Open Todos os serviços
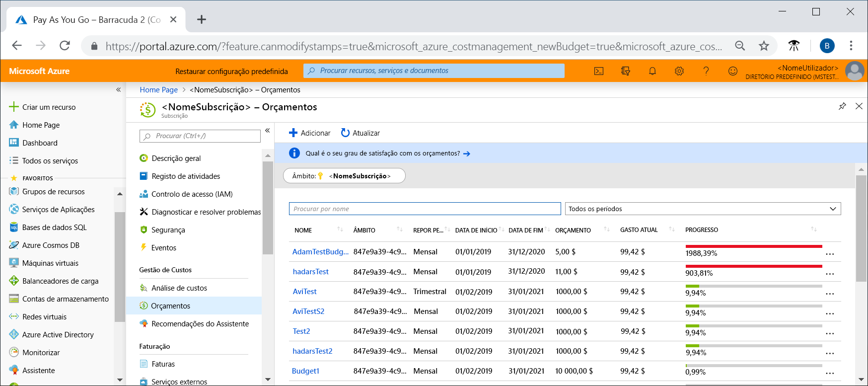 tap(44, 161)
